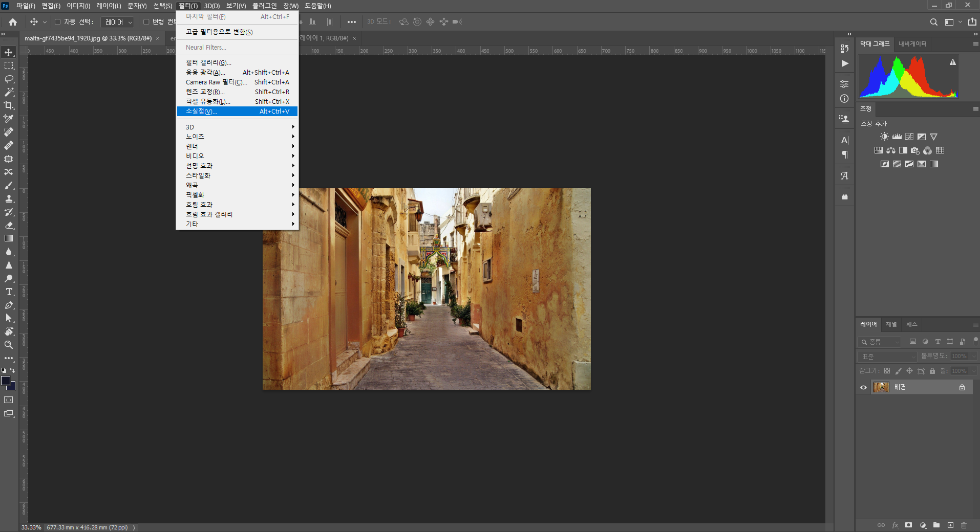
Task: Select the Crop tool
Action: (9, 105)
